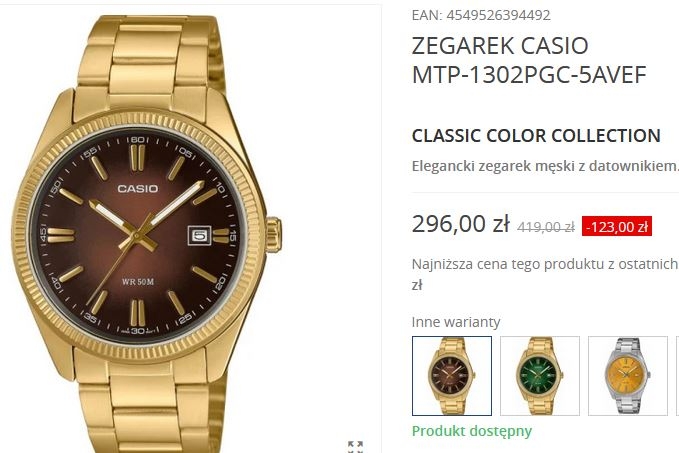This screenshot has height=453, width=679.
Task: Click the green Produkt dostępny availability text
Action: pyautogui.click(x=472, y=431)
